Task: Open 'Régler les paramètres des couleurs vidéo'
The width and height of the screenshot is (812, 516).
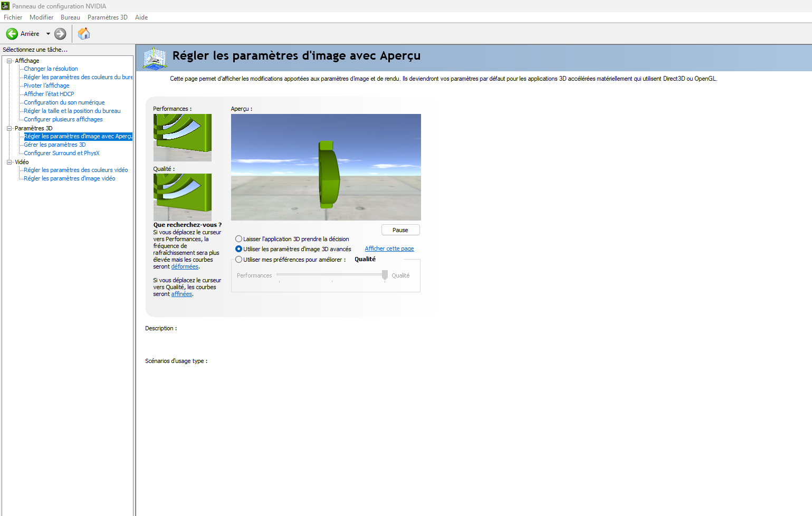Action: pos(76,170)
